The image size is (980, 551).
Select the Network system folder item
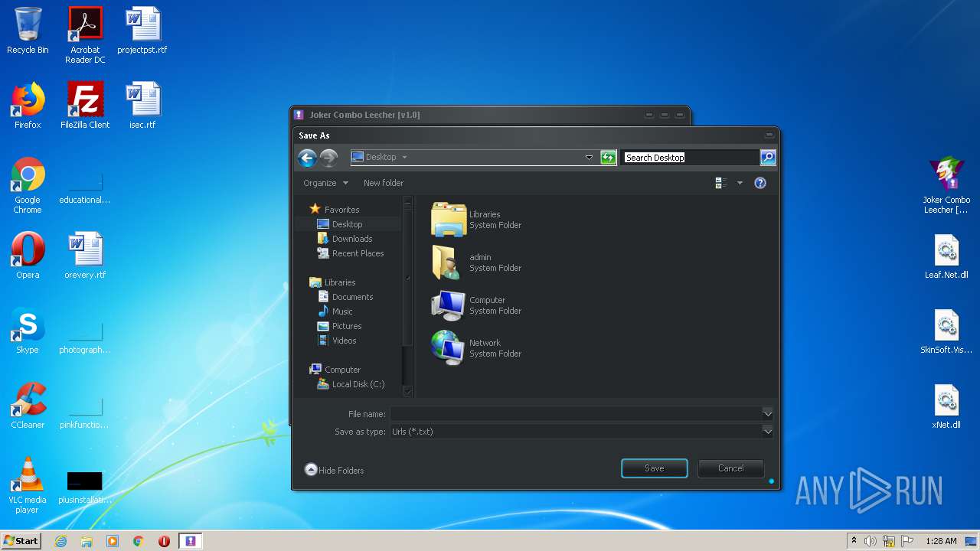click(x=476, y=348)
